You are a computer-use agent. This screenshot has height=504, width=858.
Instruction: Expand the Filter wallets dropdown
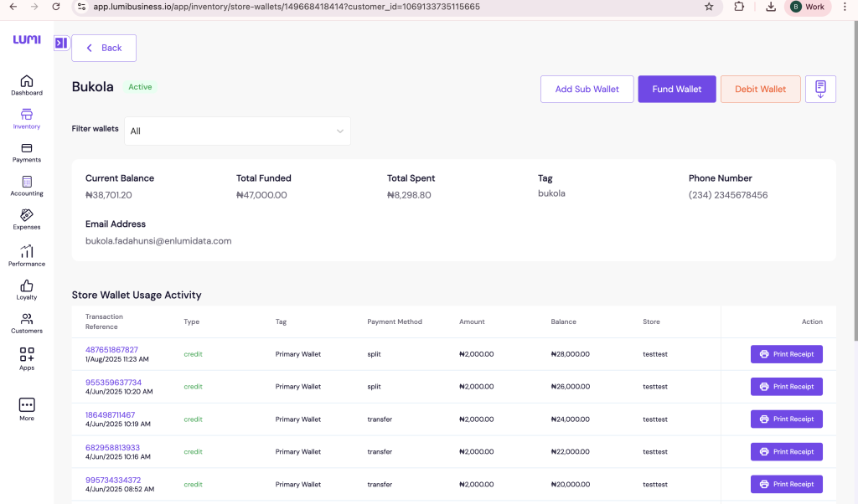237,131
